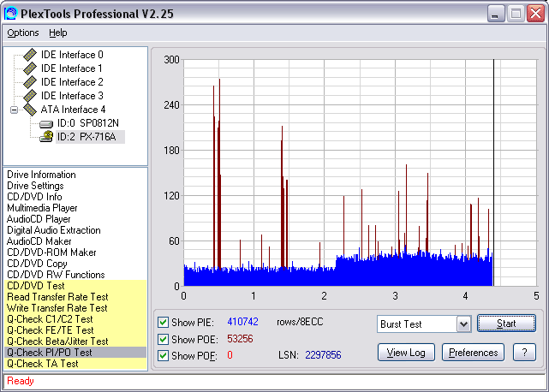Screen dimensions: 549x392
Task: Click the IDE Interface 2 chip icon
Action: 30,82
